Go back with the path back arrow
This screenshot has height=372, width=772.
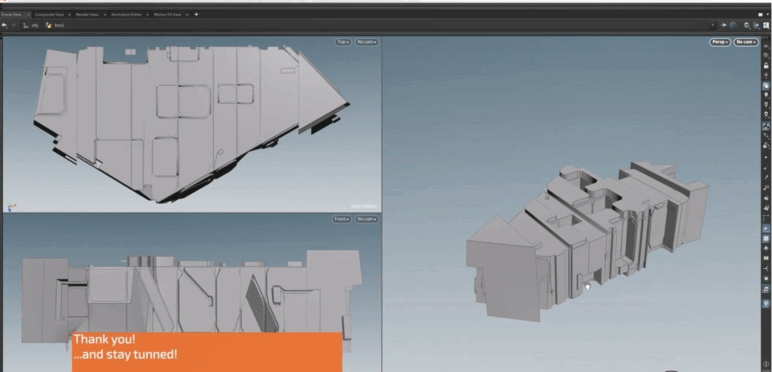4,25
